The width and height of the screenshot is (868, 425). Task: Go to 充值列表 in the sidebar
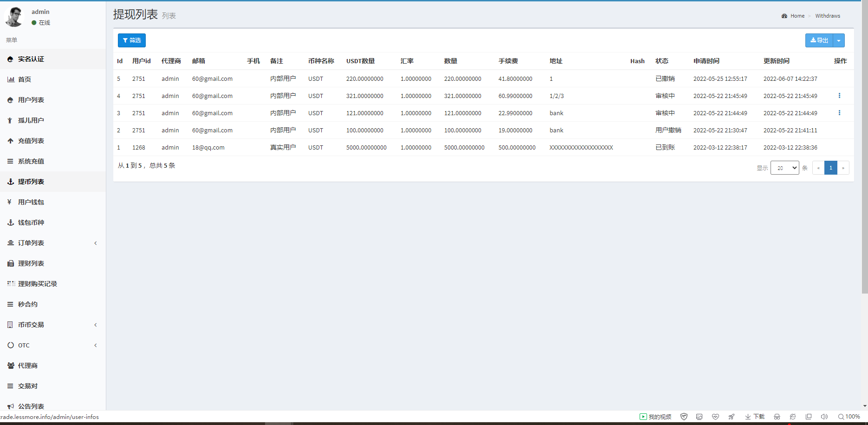(31, 141)
